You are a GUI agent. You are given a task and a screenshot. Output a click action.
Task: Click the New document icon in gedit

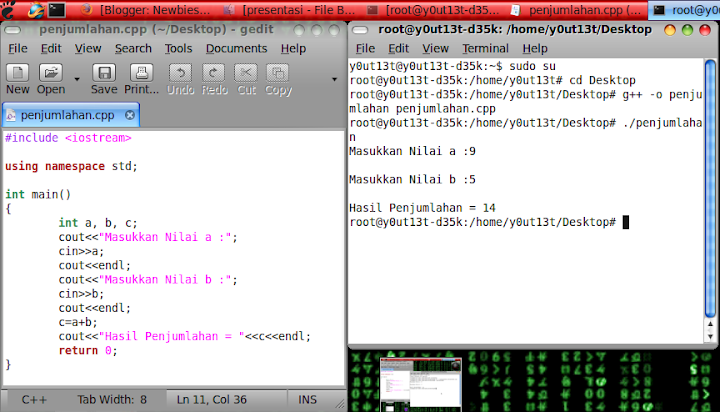(17, 79)
